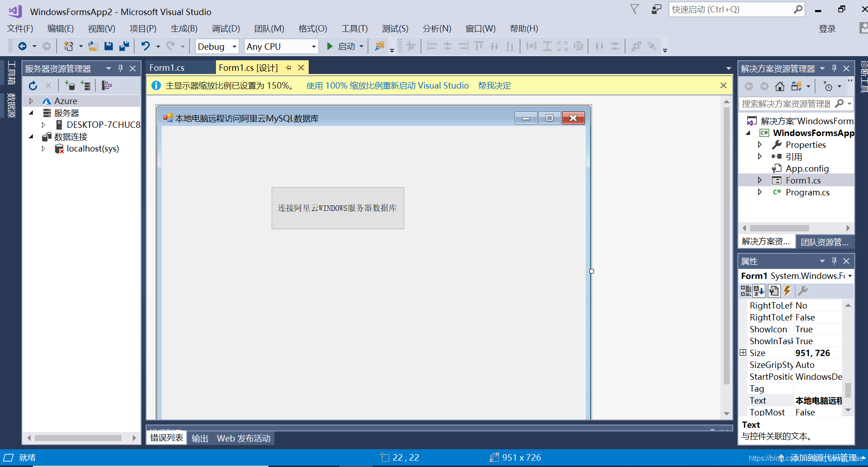The image size is (868, 467).
Task: Click the Align Tops layout icon
Action: 479,46
